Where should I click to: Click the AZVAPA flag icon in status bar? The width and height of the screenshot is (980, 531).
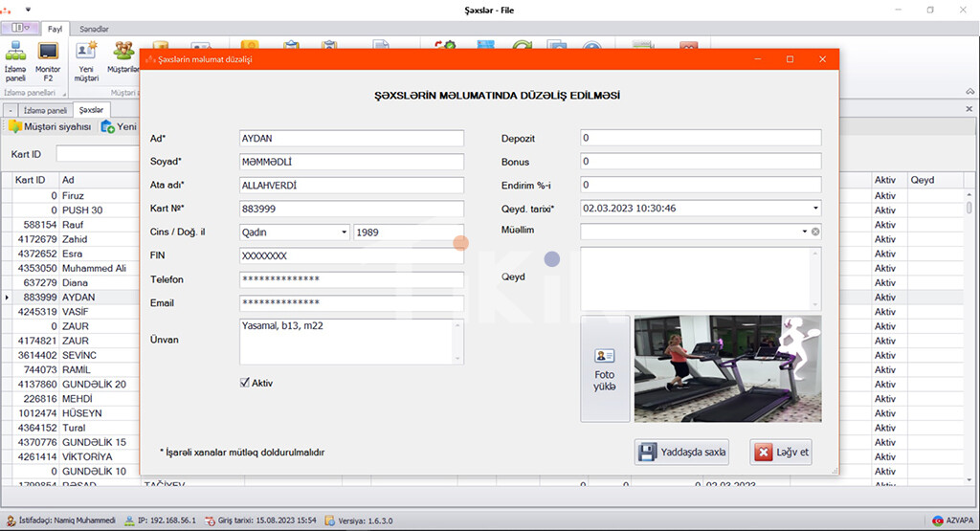[937, 520]
